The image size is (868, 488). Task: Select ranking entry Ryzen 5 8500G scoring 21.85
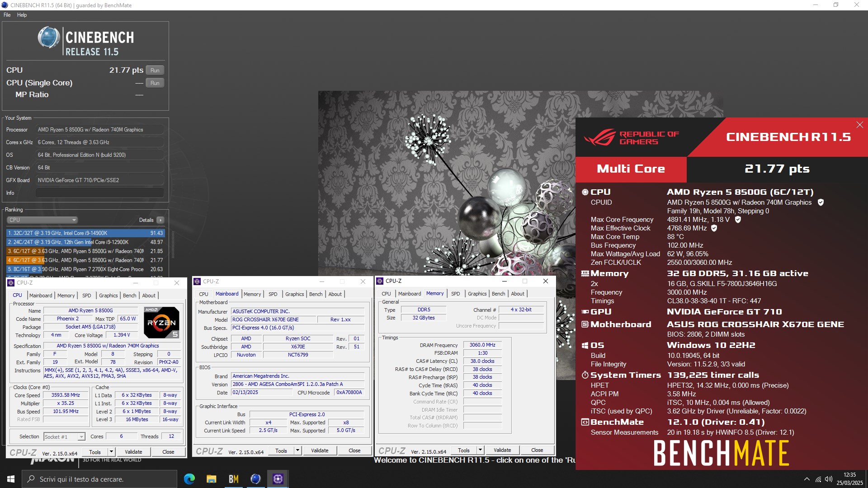85,251
